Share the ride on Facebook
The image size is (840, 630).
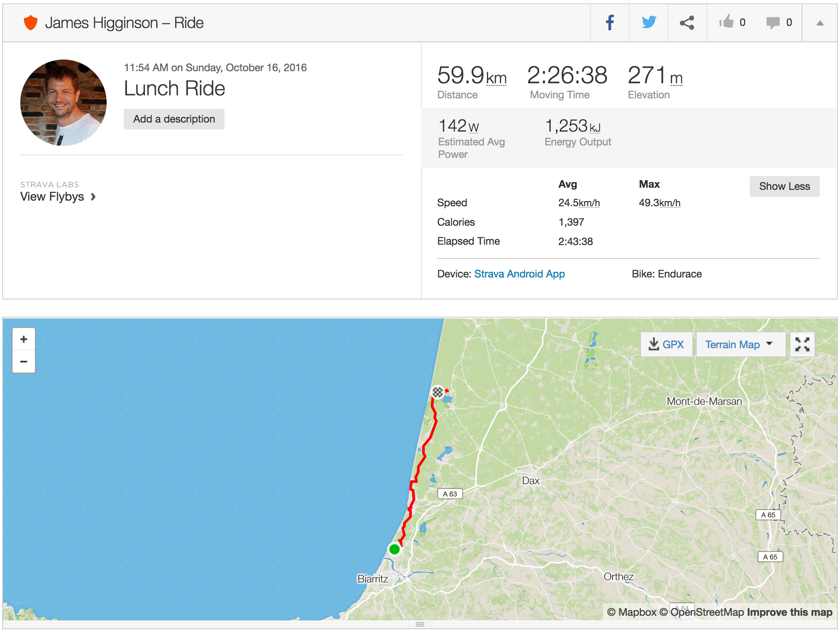[609, 23]
